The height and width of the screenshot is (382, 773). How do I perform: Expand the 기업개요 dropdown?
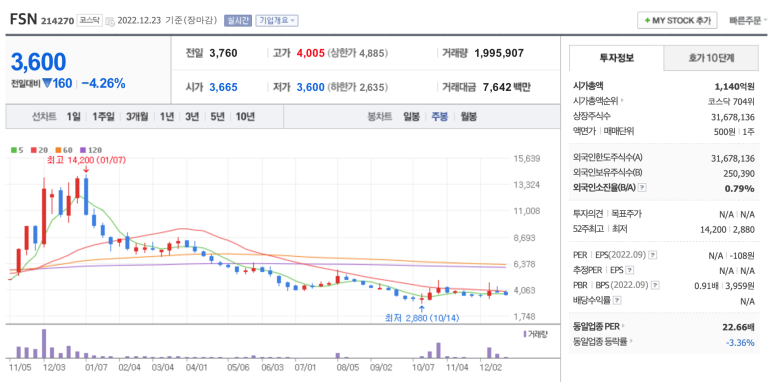pyautogui.click(x=277, y=21)
